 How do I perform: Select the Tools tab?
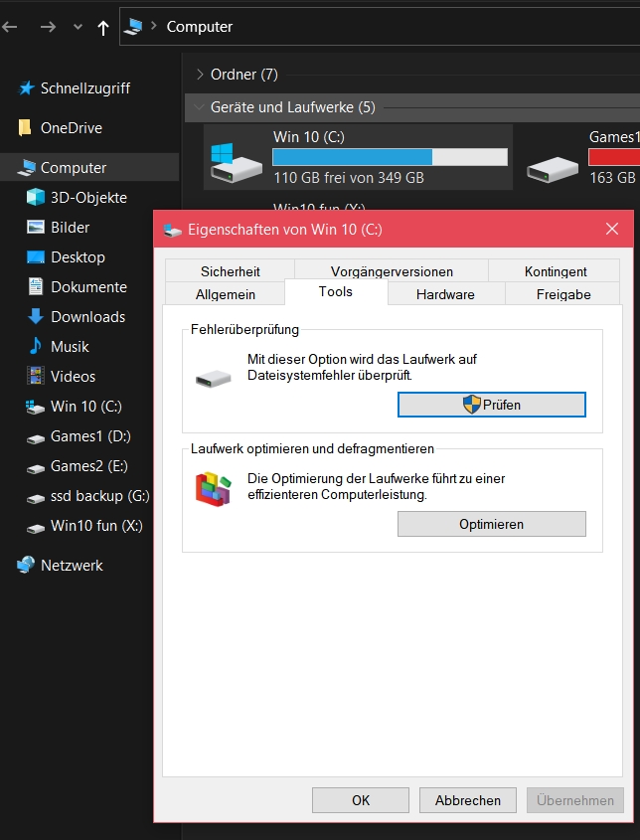click(336, 291)
